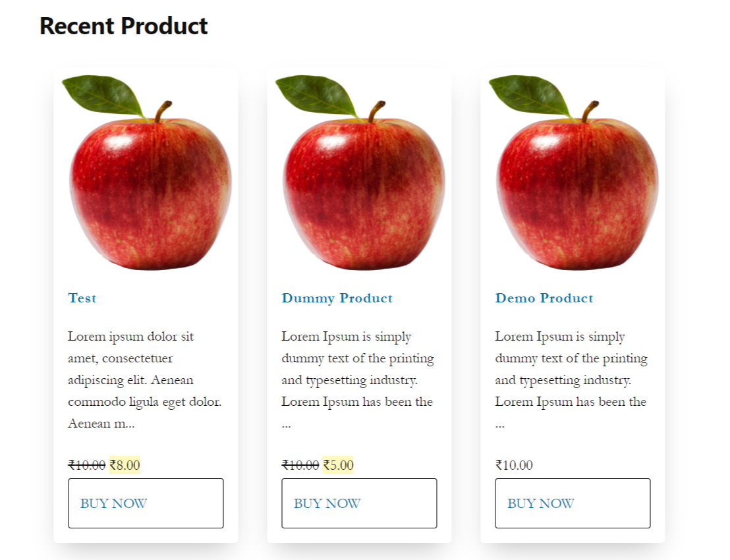Click BUY NOW under Demo Product
The width and height of the screenshot is (730, 560).
[x=573, y=503]
